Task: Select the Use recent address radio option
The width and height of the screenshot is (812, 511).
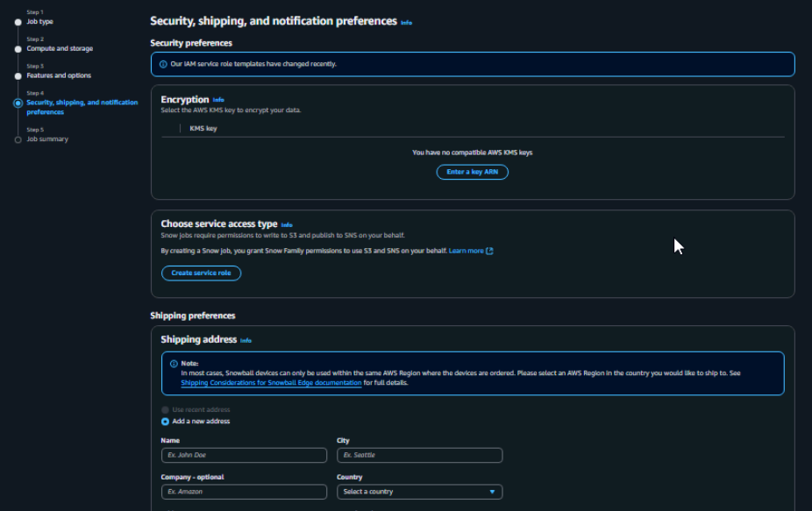Action: (x=165, y=410)
